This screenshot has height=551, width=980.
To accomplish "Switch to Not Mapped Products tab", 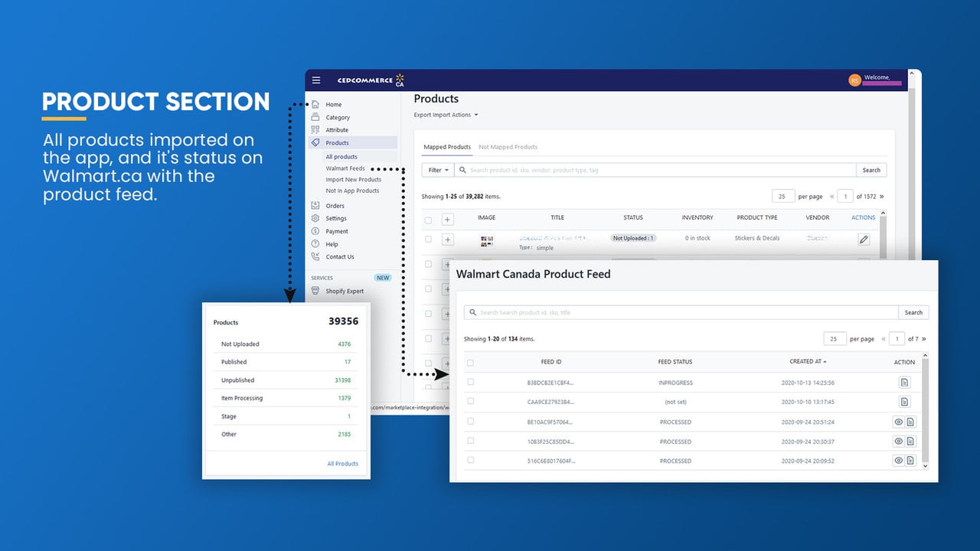I will [x=508, y=147].
